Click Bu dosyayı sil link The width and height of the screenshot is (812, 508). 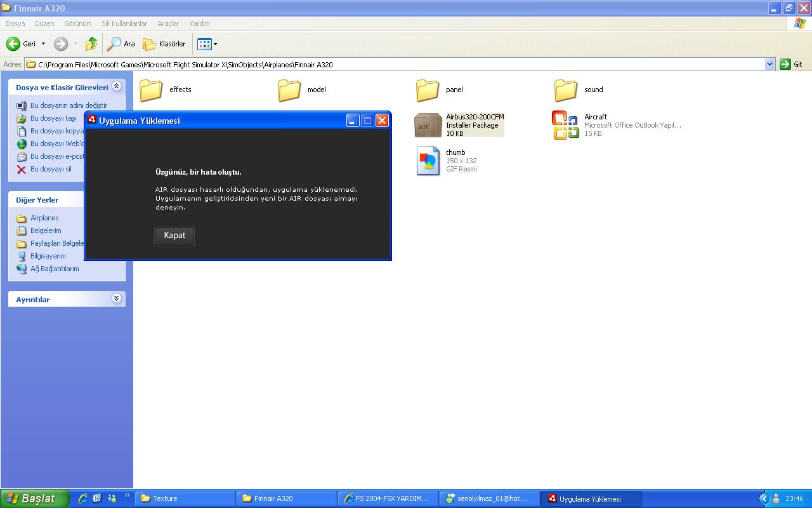coord(51,169)
